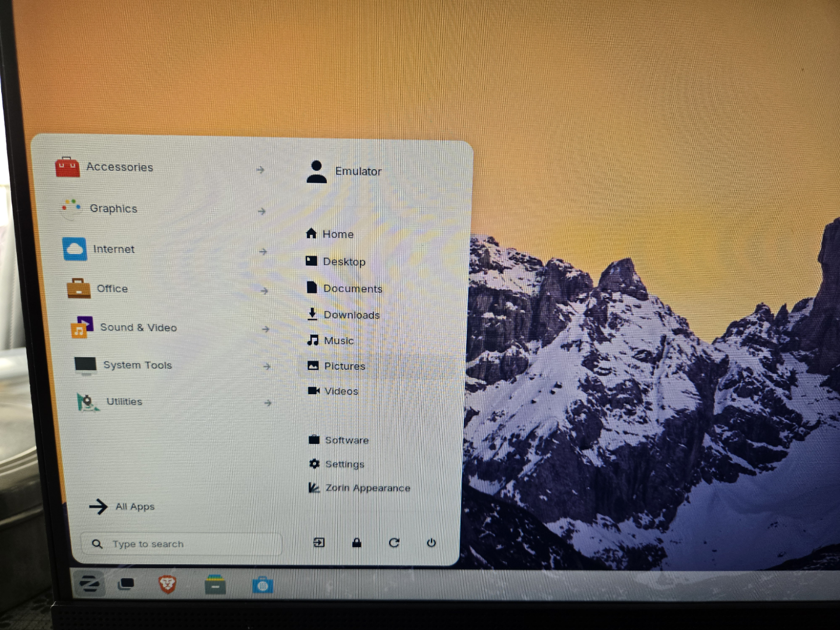Viewport: 840px width, 630px height.
Task: Click the Graphics palette icon
Action: (x=72, y=208)
